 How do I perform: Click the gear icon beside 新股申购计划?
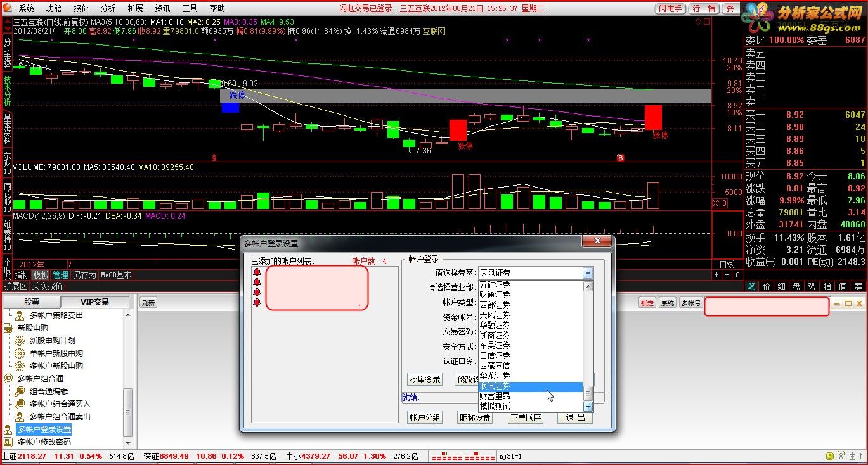pos(20,341)
